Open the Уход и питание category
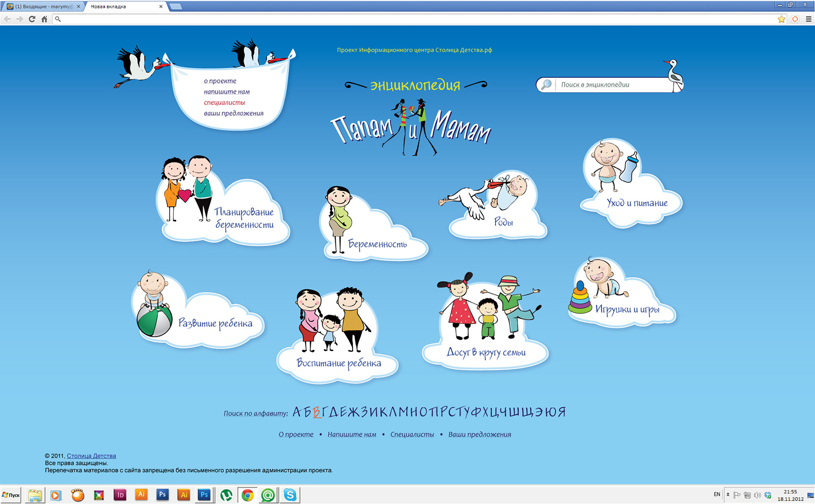The width and height of the screenshot is (815, 504). 631,183
